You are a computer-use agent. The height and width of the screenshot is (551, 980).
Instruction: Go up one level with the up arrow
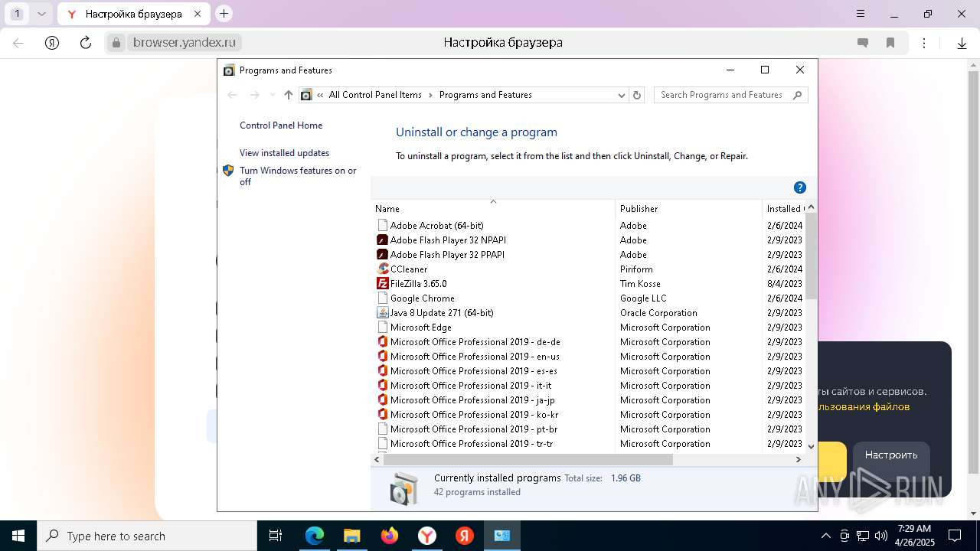coord(288,95)
